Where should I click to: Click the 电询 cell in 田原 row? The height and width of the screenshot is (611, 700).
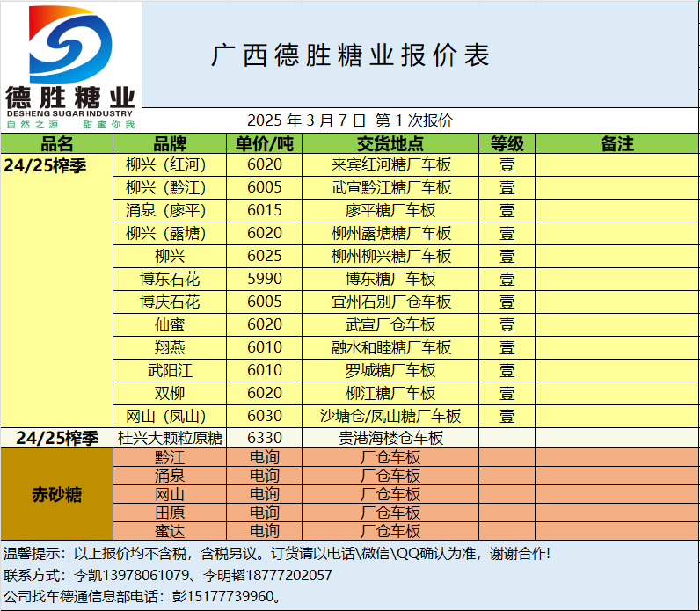coord(265,513)
